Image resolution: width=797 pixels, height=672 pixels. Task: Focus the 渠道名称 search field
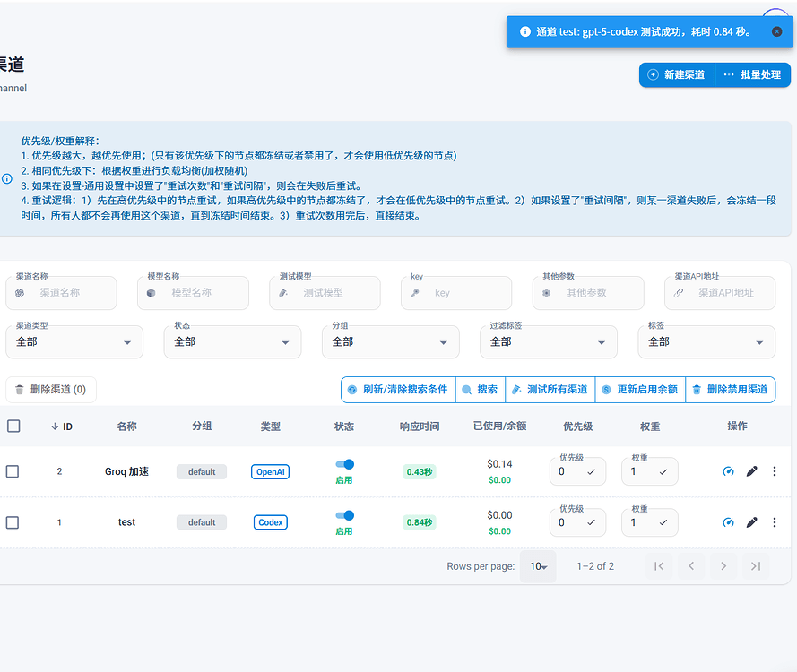[61, 293]
